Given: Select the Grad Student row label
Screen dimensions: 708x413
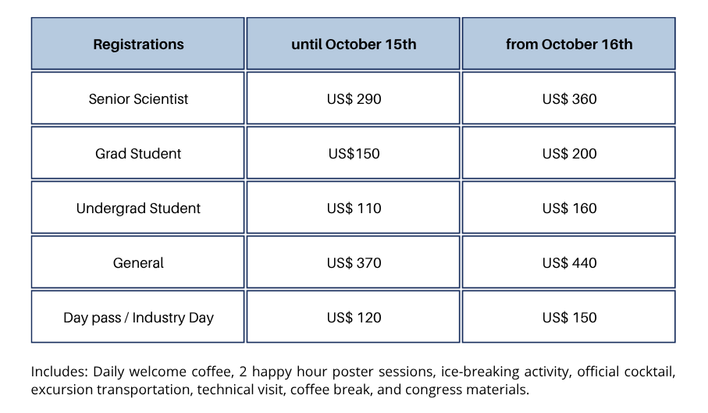Looking at the screenshot, I should tap(138, 154).
